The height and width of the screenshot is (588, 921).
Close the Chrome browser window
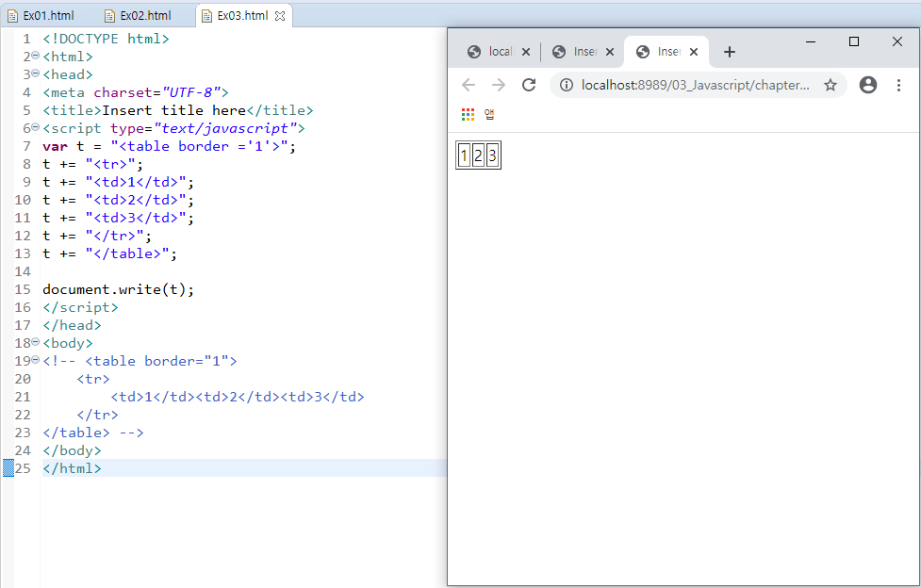pos(896,41)
